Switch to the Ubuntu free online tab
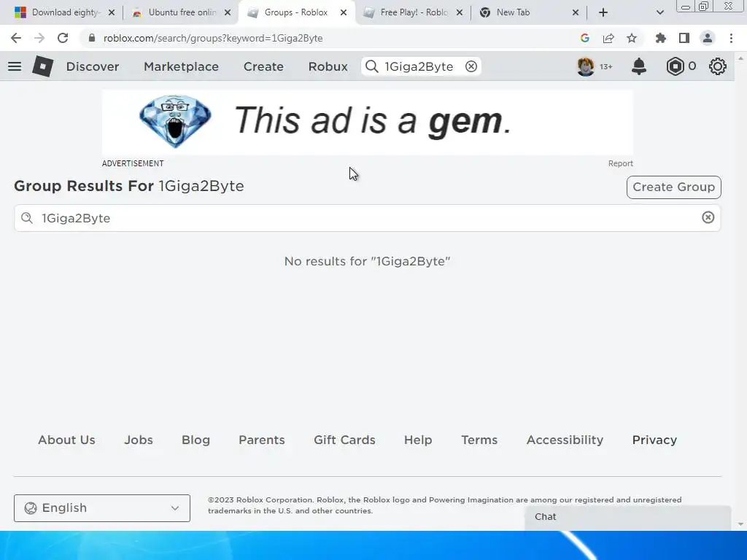 click(181, 12)
